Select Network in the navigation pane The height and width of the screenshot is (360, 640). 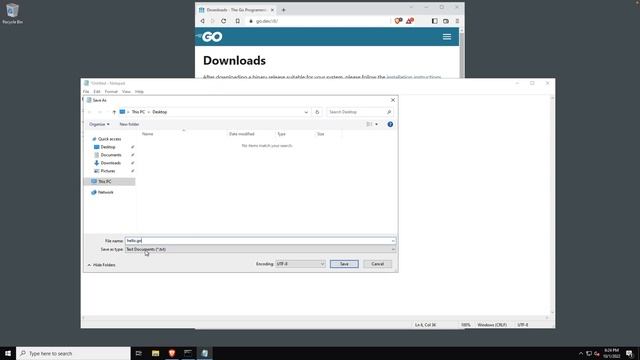click(106, 192)
